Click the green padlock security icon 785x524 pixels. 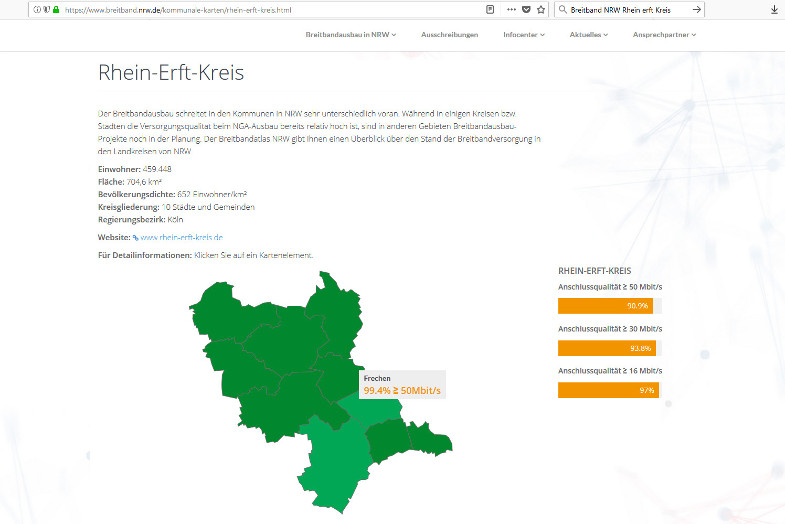[x=56, y=10]
